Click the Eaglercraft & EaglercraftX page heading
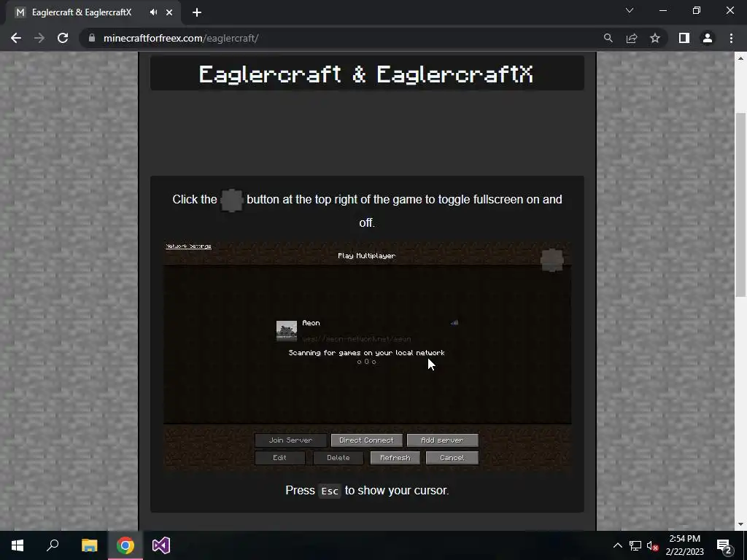 [366, 74]
